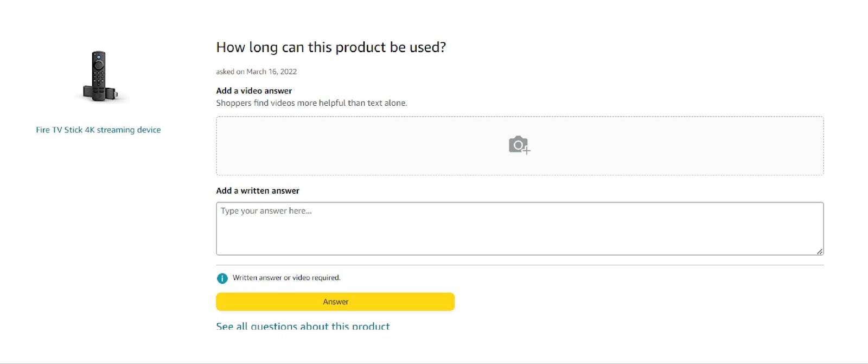The height and width of the screenshot is (364, 868).
Task: Focus the Type your answer here field
Action: click(x=520, y=228)
